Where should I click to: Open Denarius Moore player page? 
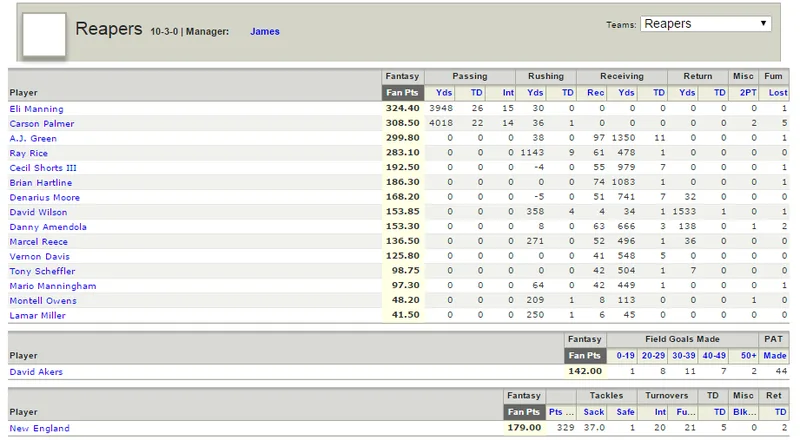point(44,198)
